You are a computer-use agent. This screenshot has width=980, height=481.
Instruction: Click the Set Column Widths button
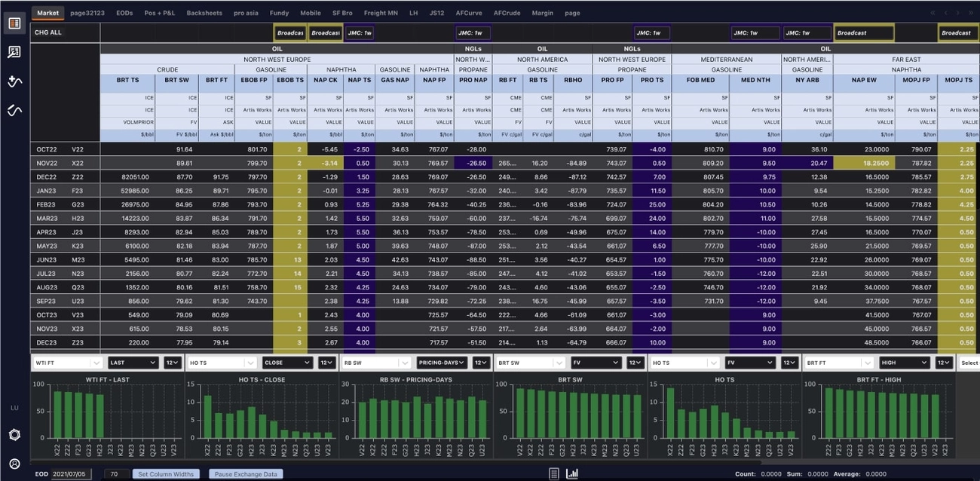coord(166,474)
